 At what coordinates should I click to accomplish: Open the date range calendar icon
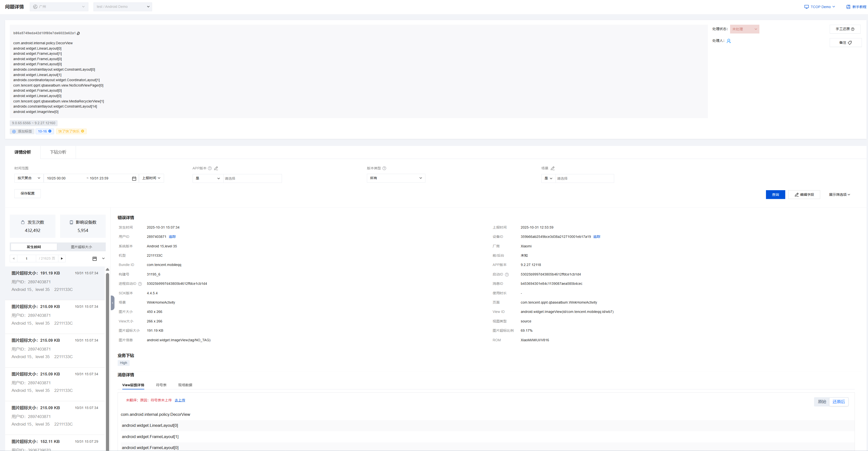pos(134,178)
